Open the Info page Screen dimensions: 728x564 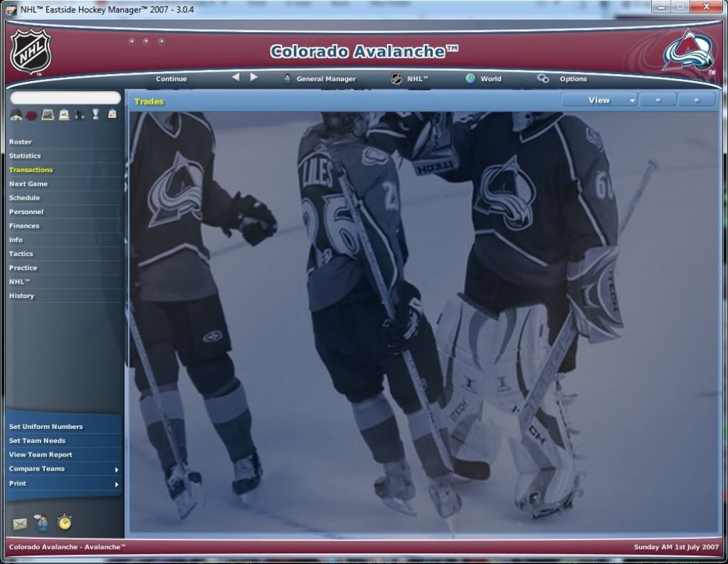[65, 240]
